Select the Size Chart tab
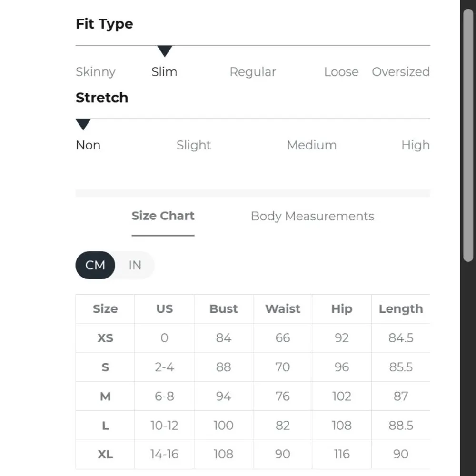The image size is (476, 476). (163, 216)
